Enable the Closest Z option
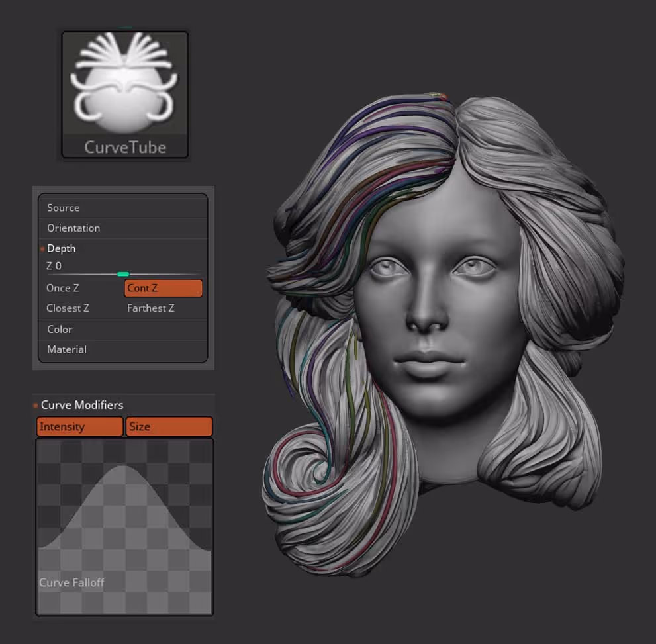 [x=68, y=308]
